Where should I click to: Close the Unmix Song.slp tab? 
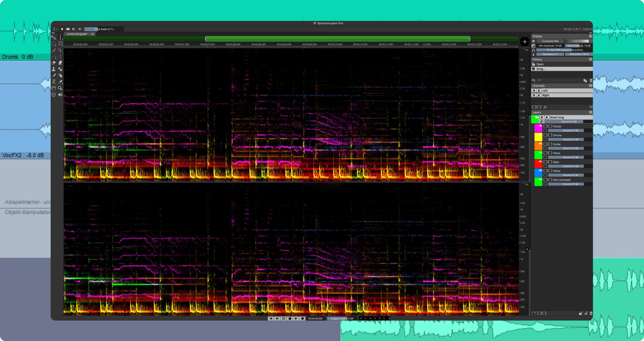pyautogui.click(x=92, y=34)
